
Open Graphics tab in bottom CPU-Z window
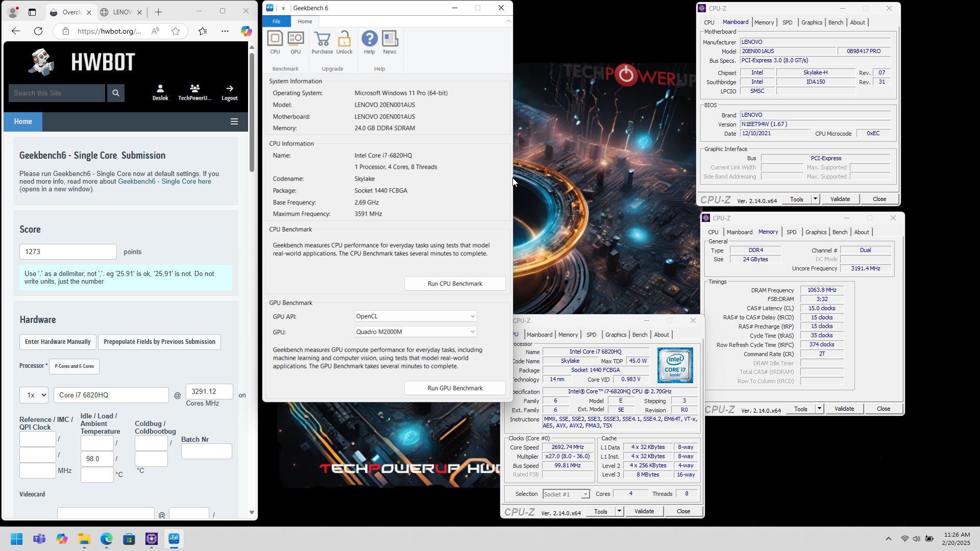coord(616,335)
